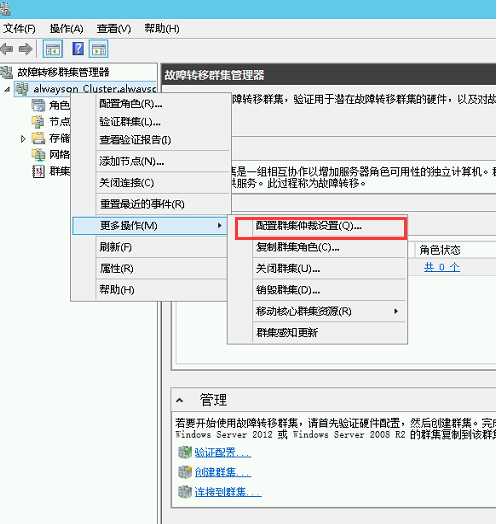The image size is (498, 524).
Task: Open the 操作(A) menu
Action: coord(66,29)
